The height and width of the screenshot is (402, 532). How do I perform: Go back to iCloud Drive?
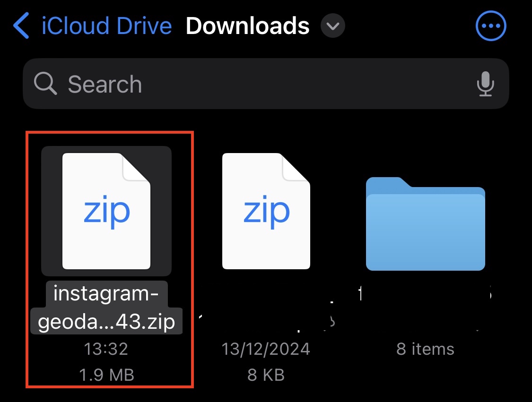106,26
